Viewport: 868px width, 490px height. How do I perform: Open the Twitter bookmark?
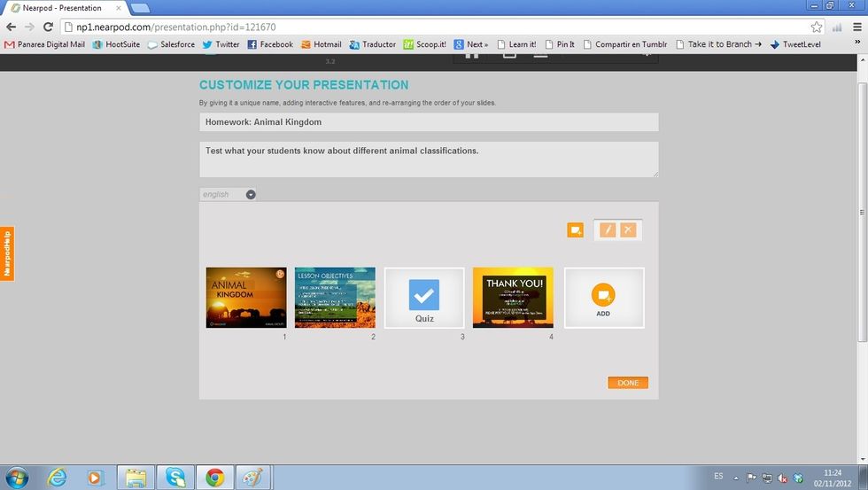(221, 44)
